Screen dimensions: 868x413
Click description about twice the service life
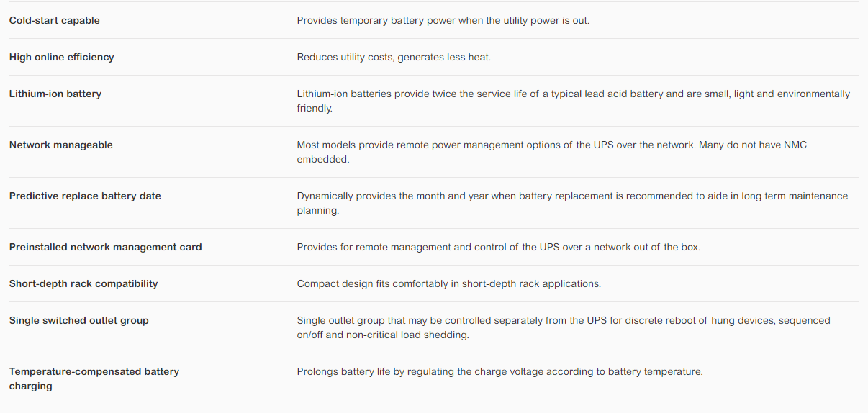click(574, 101)
